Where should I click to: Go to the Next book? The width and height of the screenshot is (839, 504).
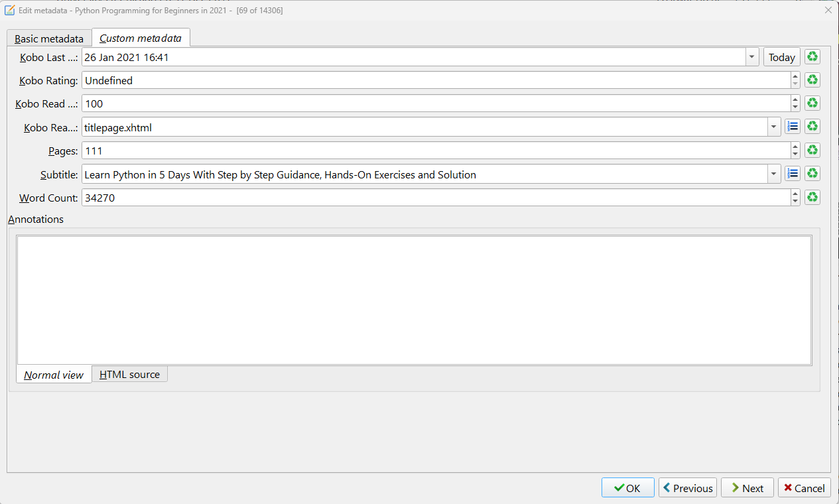click(x=747, y=488)
